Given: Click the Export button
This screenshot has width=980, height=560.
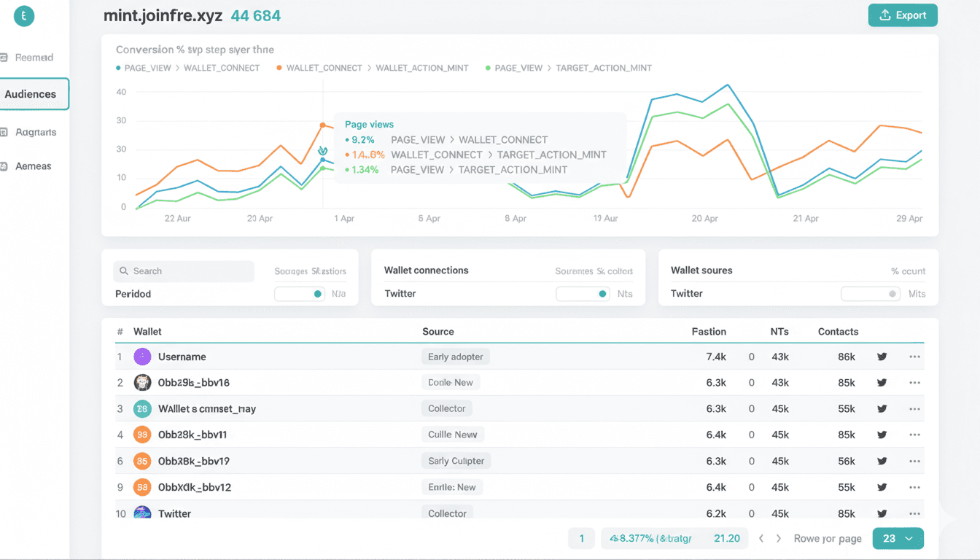Looking at the screenshot, I should point(902,15).
